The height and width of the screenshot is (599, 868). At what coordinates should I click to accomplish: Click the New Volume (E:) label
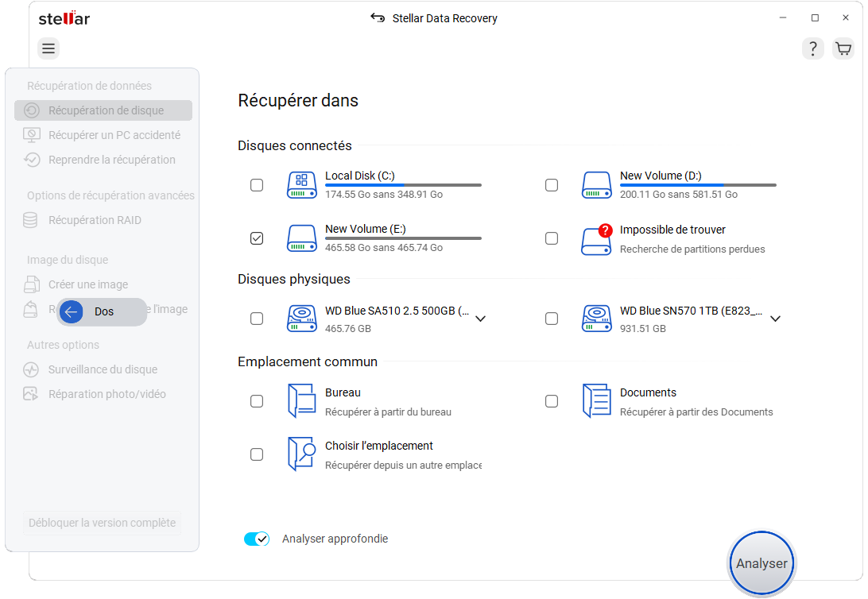click(x=366, y=229)
